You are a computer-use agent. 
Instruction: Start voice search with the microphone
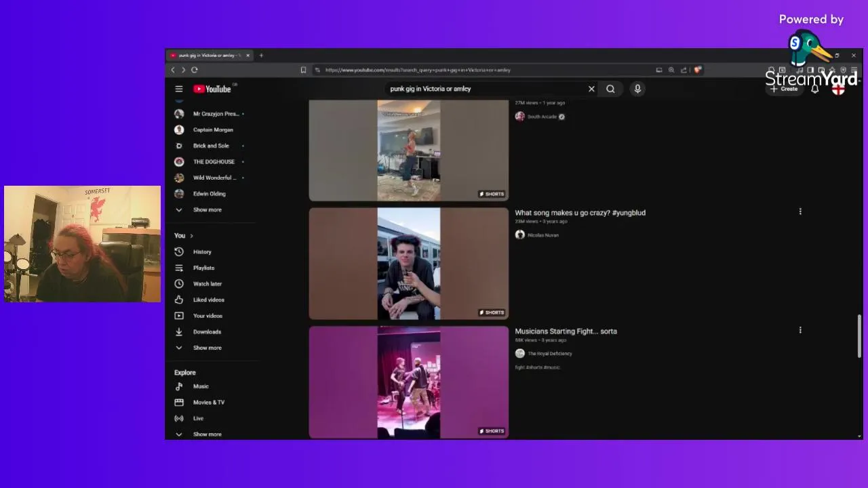click(x=637, y=89)
